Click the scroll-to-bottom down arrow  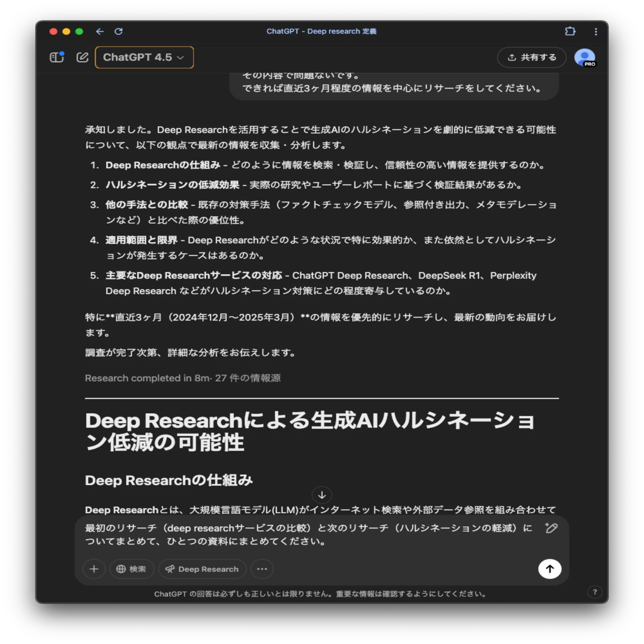(322, 495)
